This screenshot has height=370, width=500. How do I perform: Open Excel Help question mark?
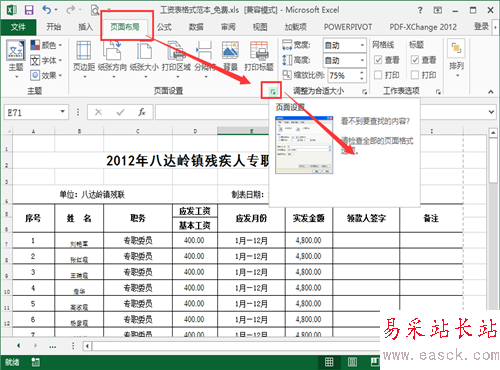pyautogui.click(x=420, y=10)
